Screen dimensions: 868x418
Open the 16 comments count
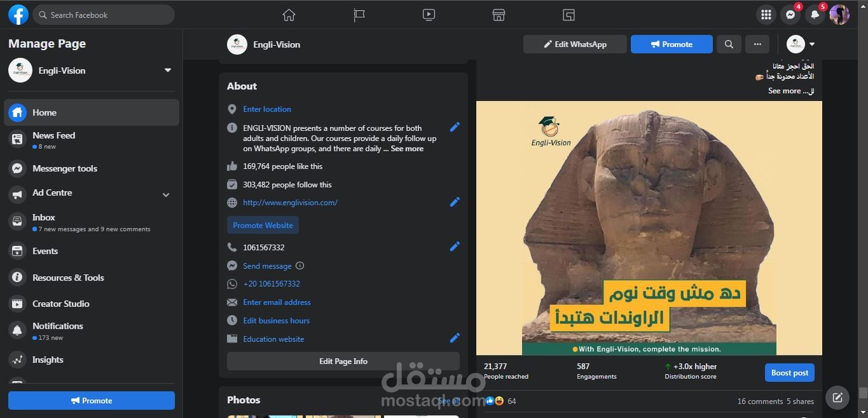coord(760,401)
